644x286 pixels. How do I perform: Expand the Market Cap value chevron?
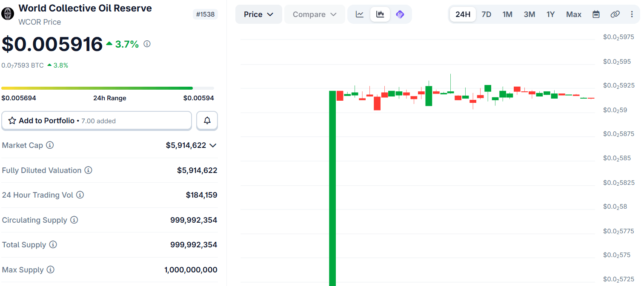[x=213, y=145]
